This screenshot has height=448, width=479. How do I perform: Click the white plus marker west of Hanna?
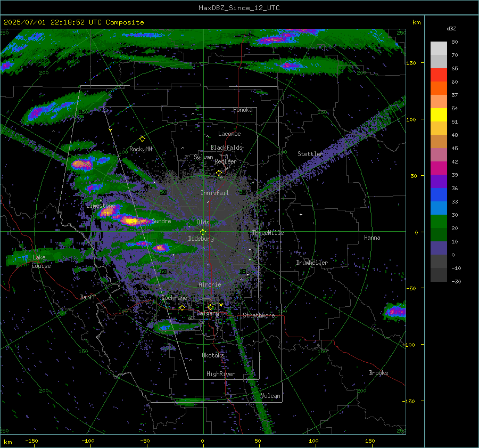coord(301,214)
